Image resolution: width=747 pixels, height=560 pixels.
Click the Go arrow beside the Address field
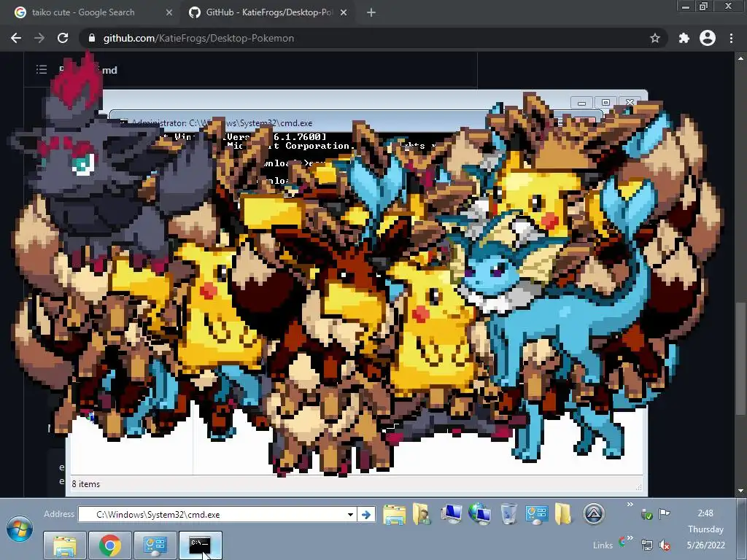[366, 514]
